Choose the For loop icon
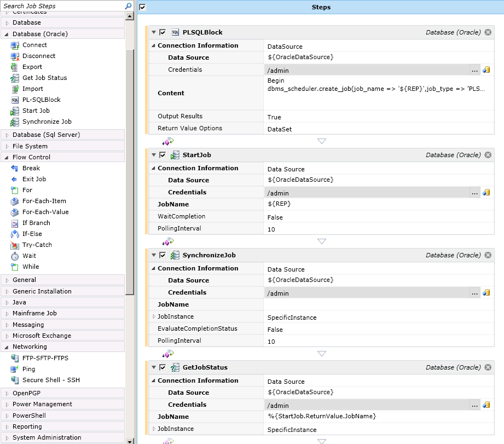The image size is (504, 444). tap(15, 190)
